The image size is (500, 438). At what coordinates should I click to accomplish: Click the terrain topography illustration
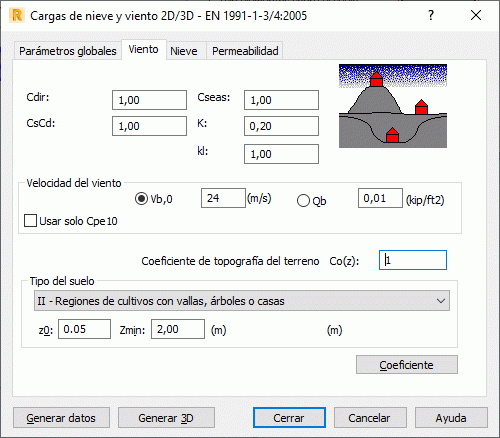pos(393,106)
